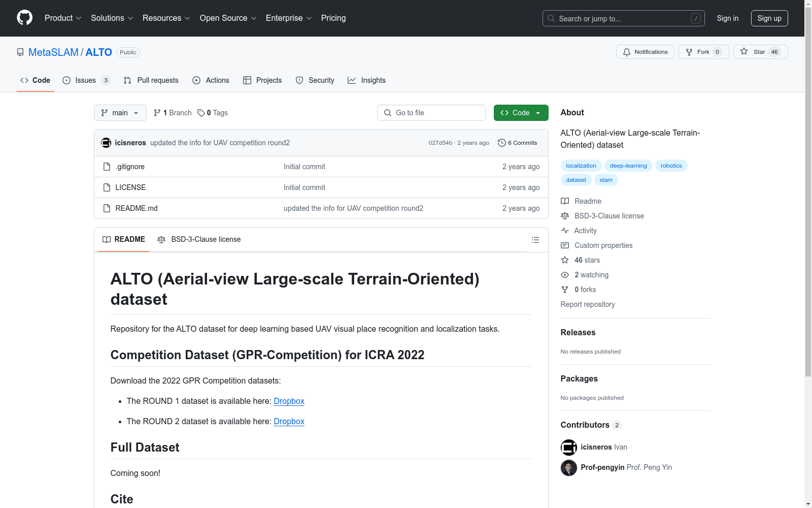Click the deep-learning topic tag

tap(628, 166)
